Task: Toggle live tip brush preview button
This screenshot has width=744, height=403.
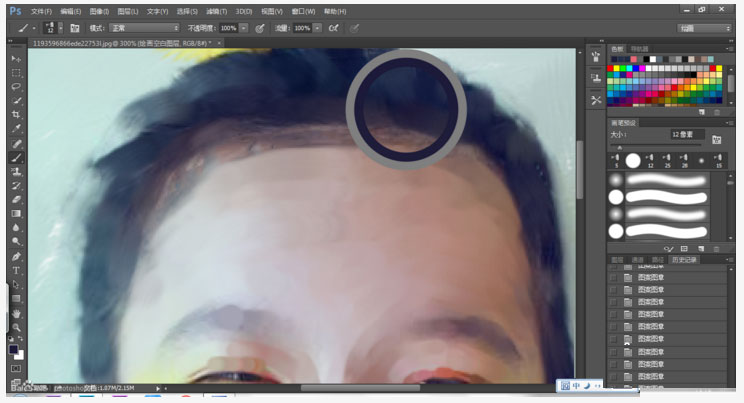Action: coord(668,249)
